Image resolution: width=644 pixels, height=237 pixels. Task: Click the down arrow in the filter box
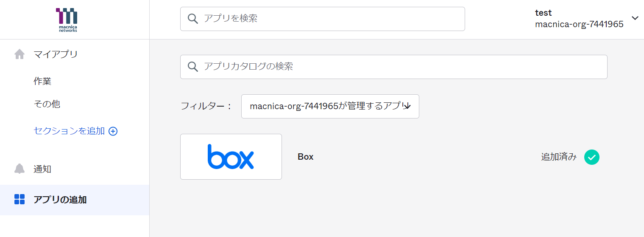click(x=407, y=106)
